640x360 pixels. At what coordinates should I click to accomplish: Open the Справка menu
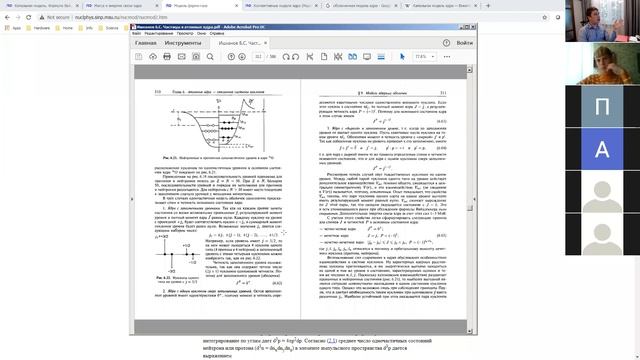(217, 33)
